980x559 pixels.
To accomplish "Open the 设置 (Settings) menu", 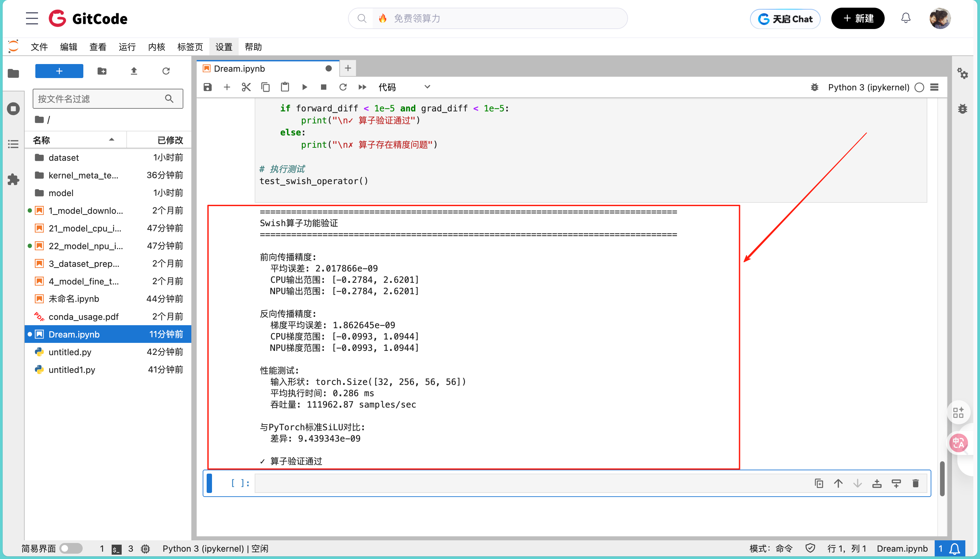I will click(224, 47).
